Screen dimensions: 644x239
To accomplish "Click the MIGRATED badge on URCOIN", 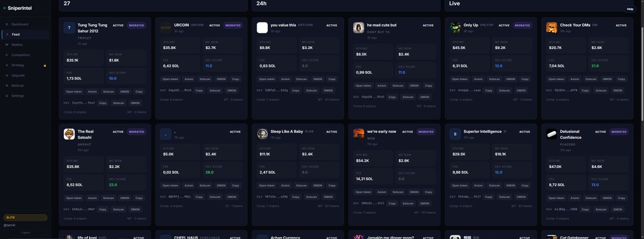I will (x=233, y=25).
